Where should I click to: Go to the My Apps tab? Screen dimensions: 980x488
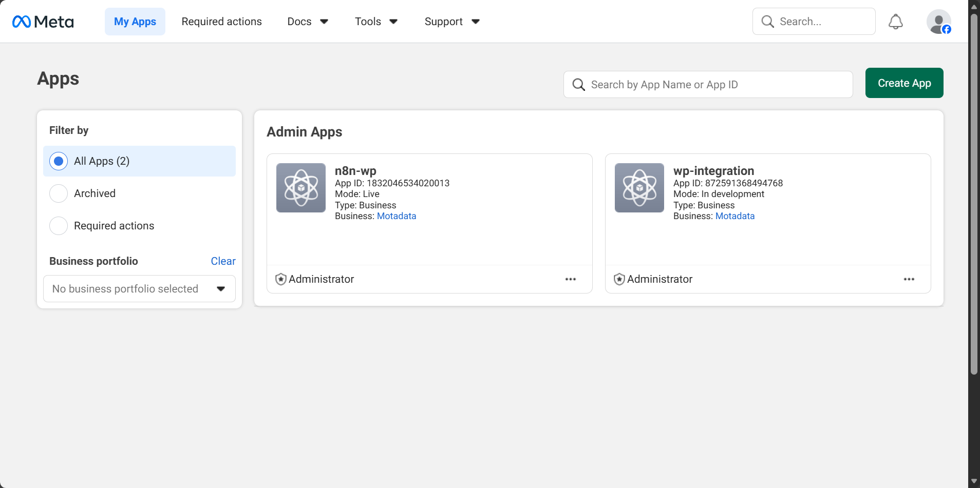pyautogui.click(x=135, y=22)
